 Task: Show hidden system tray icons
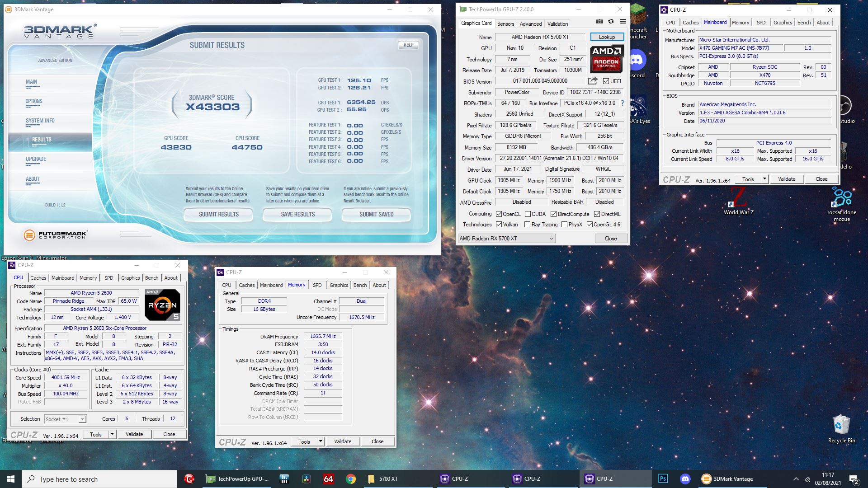(796, 479)
